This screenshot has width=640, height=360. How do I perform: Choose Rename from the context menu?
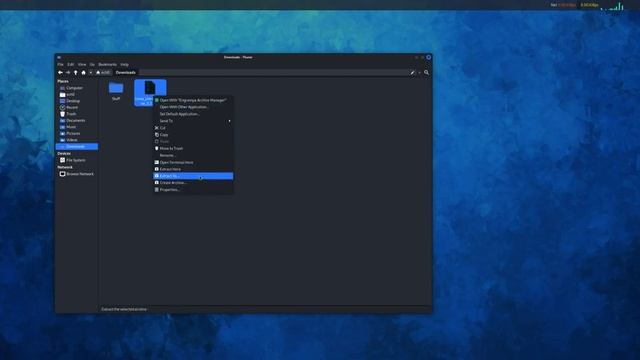click(193, 156)
